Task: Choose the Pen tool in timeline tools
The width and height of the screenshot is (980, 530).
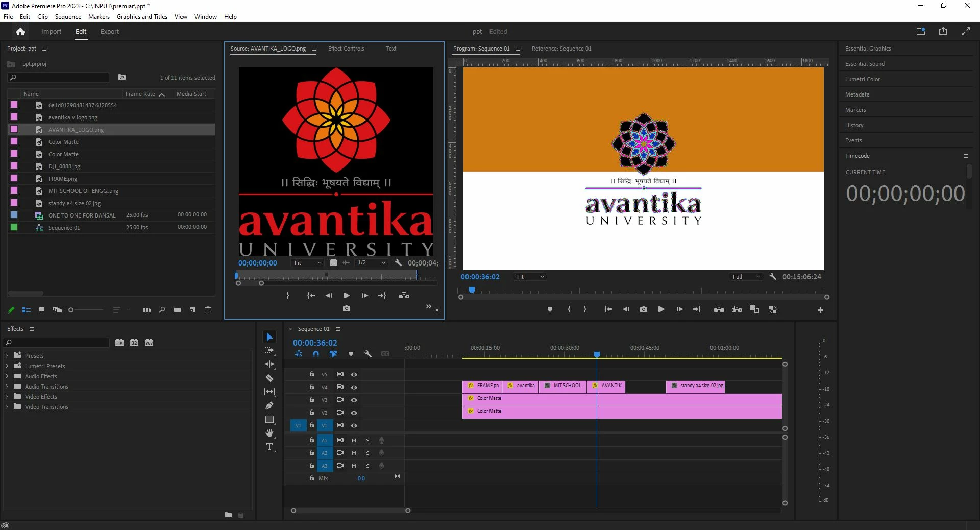Action: [269, 405]
